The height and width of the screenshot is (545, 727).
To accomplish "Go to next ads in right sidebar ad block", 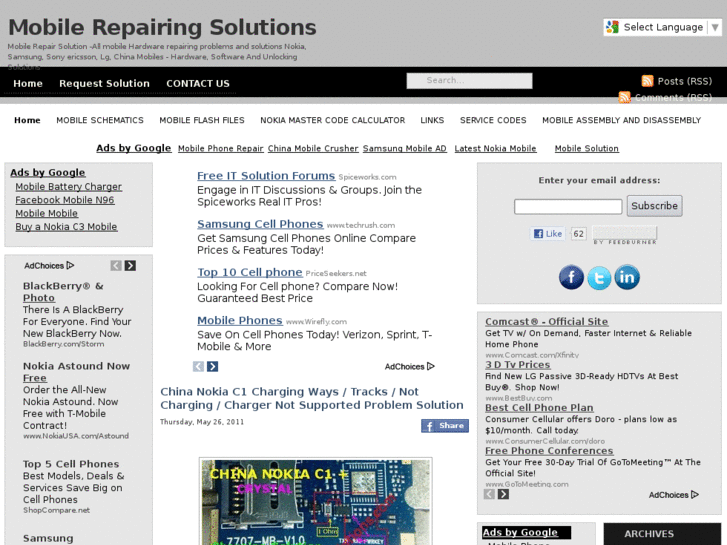I will click(504, 494).
